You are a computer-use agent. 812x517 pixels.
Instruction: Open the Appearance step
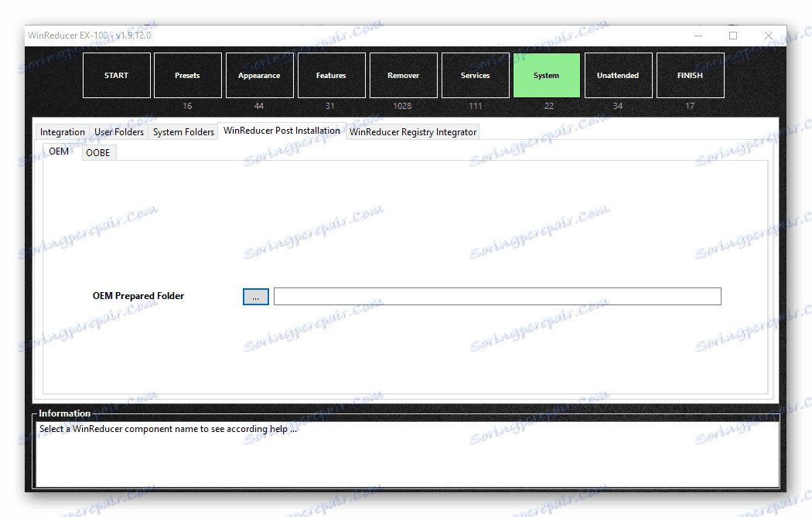coord(259,75)
